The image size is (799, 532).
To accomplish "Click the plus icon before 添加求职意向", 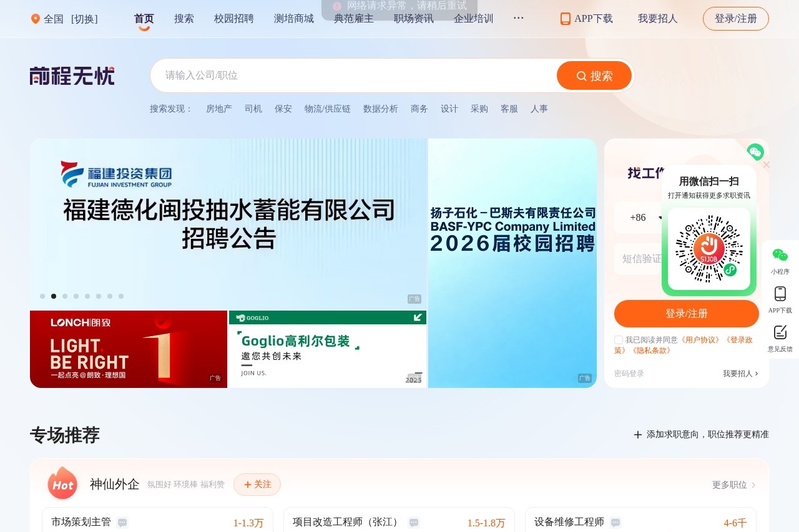I will tap(638, 435).
